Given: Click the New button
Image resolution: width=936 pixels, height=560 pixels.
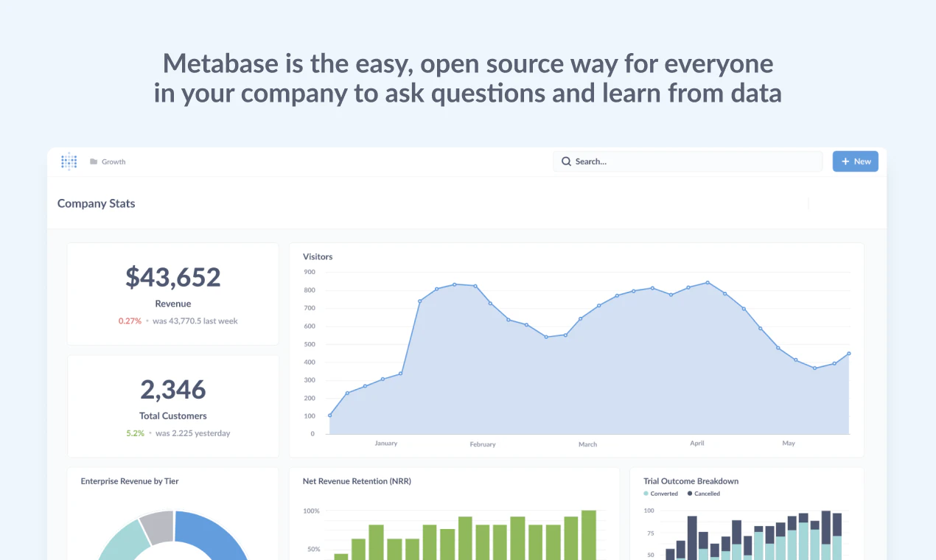Looking at the screenshot, I should tap(855, 161).
